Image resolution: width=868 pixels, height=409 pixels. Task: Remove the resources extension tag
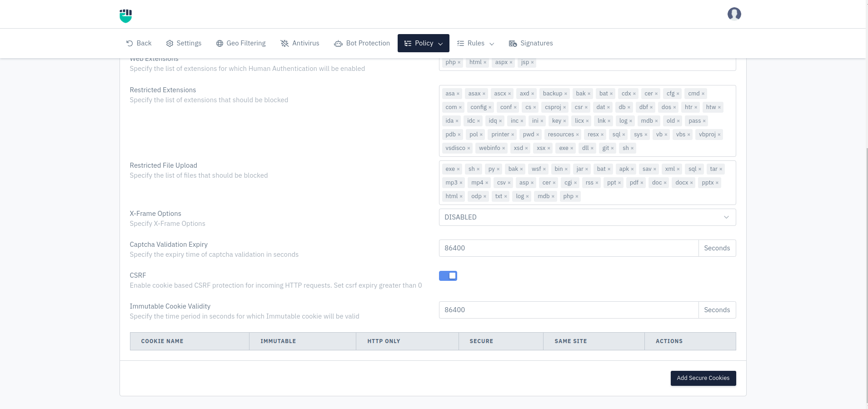pos(578,135)
